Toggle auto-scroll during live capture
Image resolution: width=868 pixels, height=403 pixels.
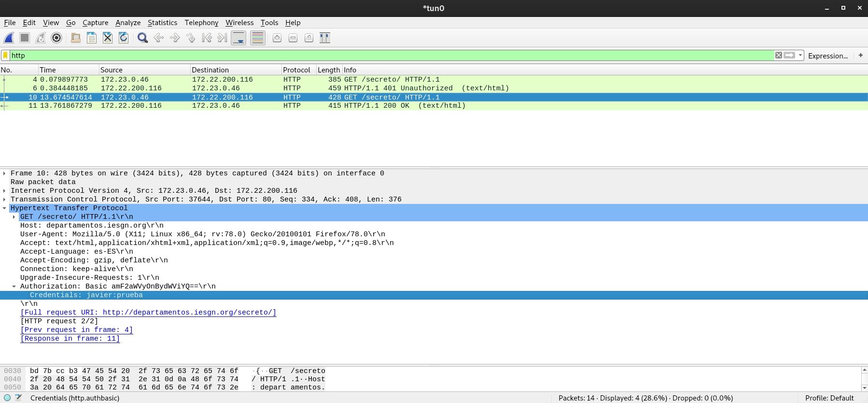click(238, 38)
